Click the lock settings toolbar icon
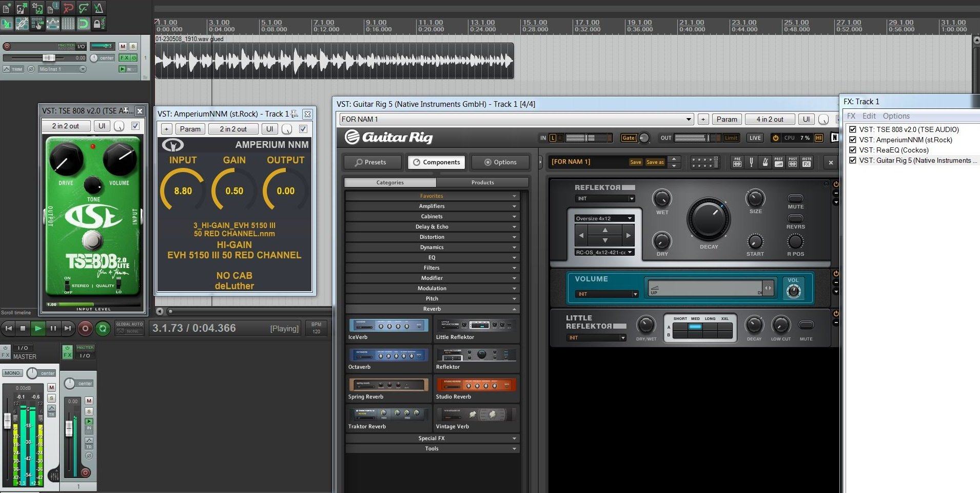Viewport: 980px width, 493px height. pyautogui.click(x=99, y=23)
